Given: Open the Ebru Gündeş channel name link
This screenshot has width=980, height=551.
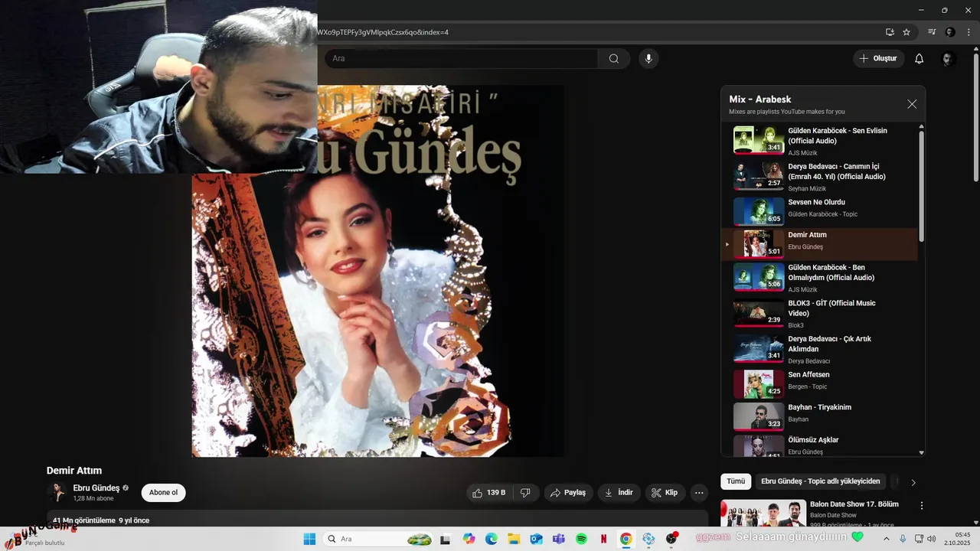Looking at the screenshot, I should point(96,488).
